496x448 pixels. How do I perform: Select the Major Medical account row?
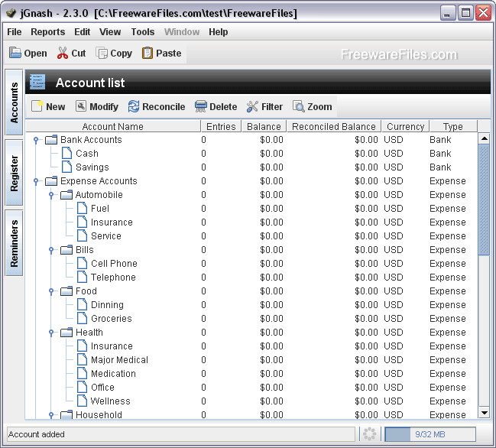click(x=251, y=360)
